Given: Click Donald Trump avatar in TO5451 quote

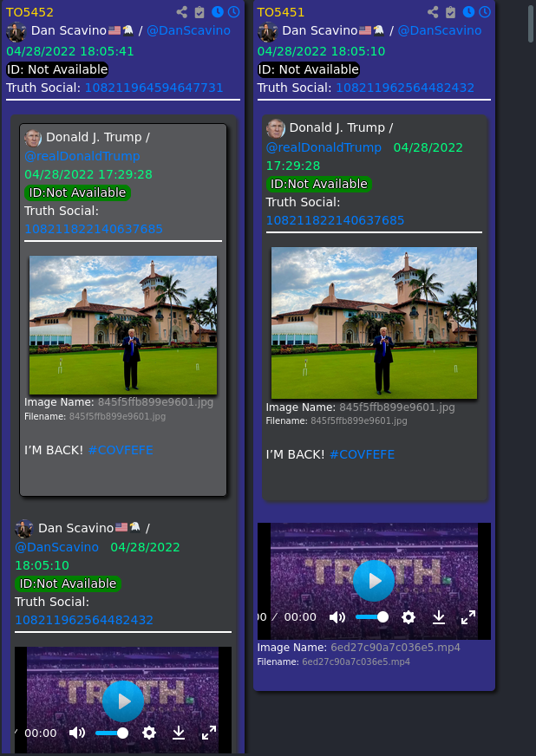Looking at the screenshot, I should pos(276,128).
